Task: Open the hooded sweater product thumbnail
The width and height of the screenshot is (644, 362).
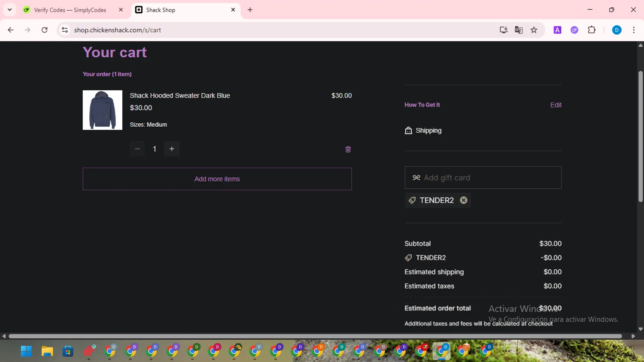Action: (103, 110)
